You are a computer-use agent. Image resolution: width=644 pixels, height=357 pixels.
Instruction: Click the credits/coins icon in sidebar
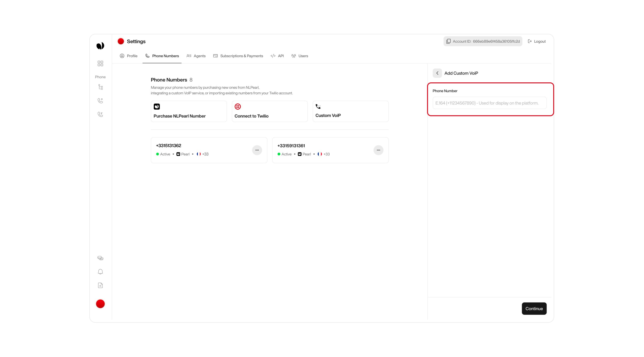click(x=100, y=258)
